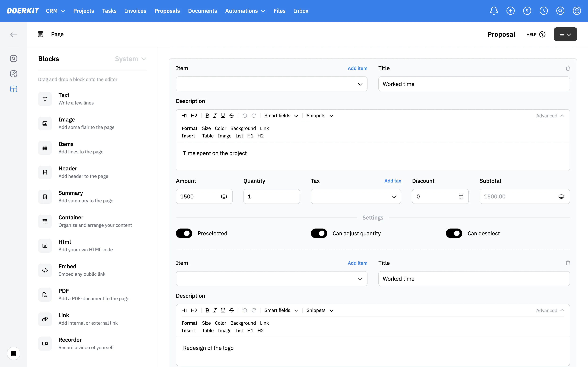Click the plus circle icon in the top bar
The height and width of the screenshot is (367, 588).
(x=510, y=11)
